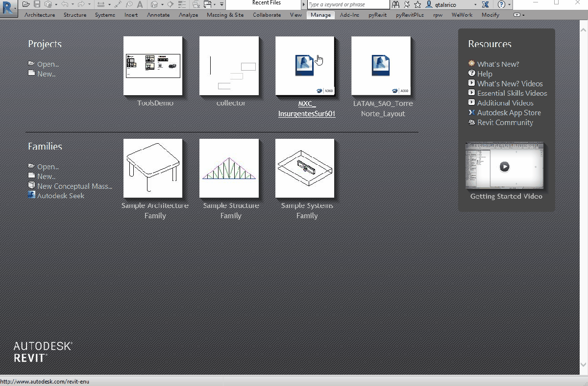
Task: Select the Text tool letter A icon
Action: point(140,4)
